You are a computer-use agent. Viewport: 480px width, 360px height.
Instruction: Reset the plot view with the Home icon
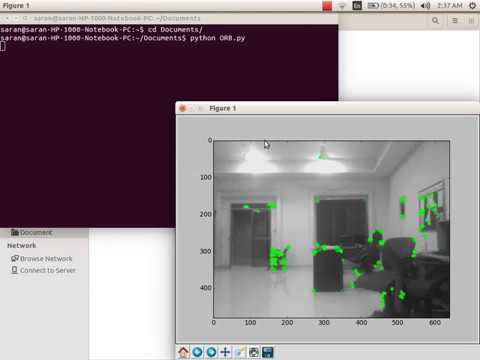pyautogui.click(x=183, y=352)
